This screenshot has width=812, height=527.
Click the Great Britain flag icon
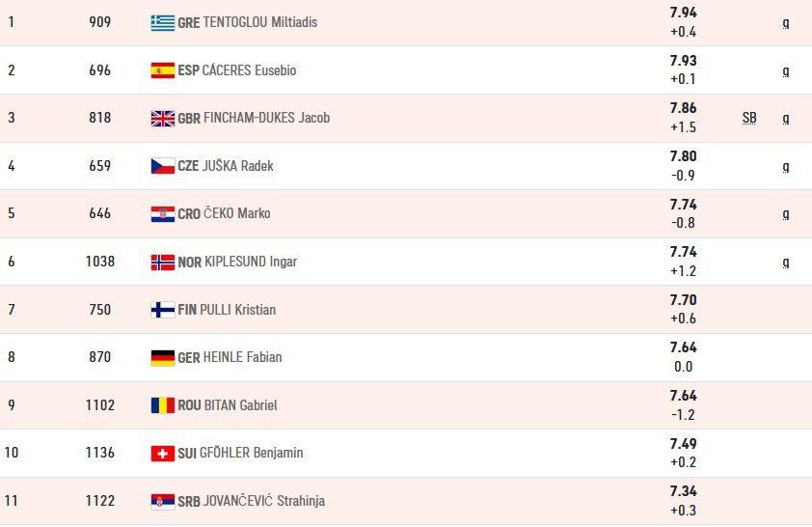click(x=163, y=119)
